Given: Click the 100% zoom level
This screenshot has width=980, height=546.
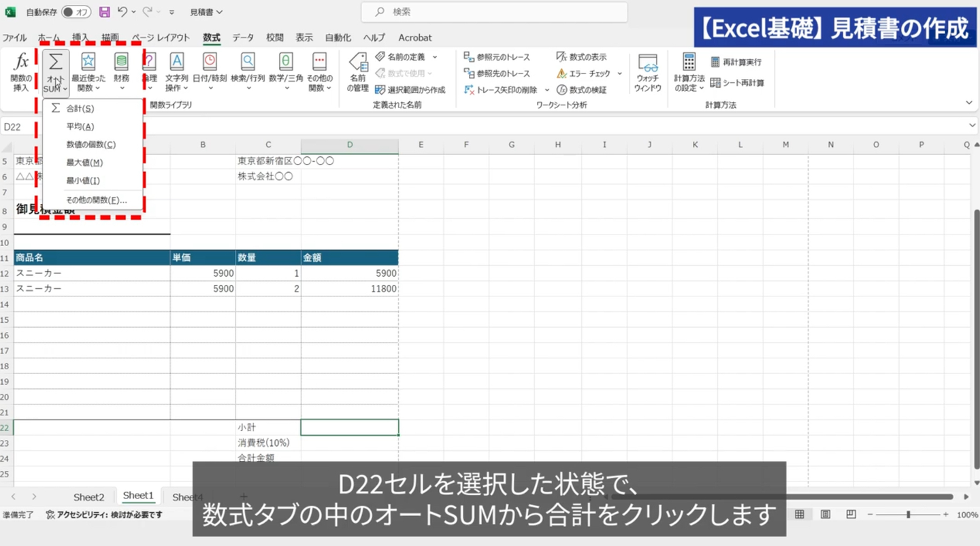Looking at the screenshot, I should tap(967, 515).
